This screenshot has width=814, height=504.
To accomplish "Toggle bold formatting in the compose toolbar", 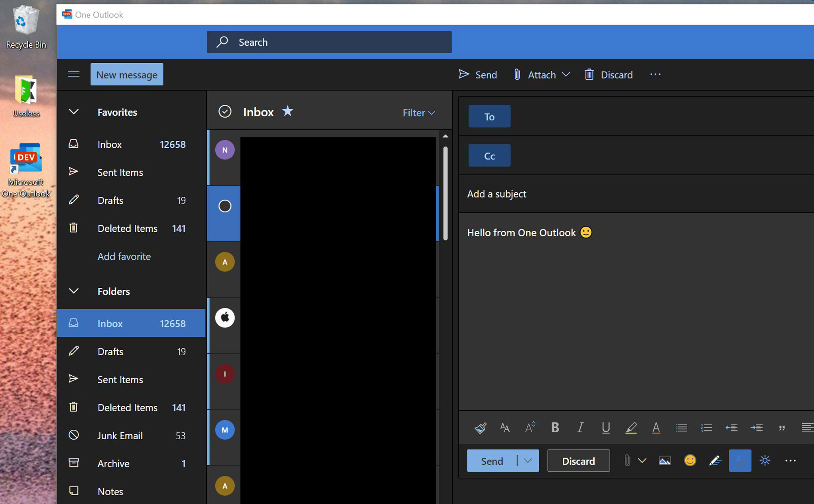I will 555,428.
